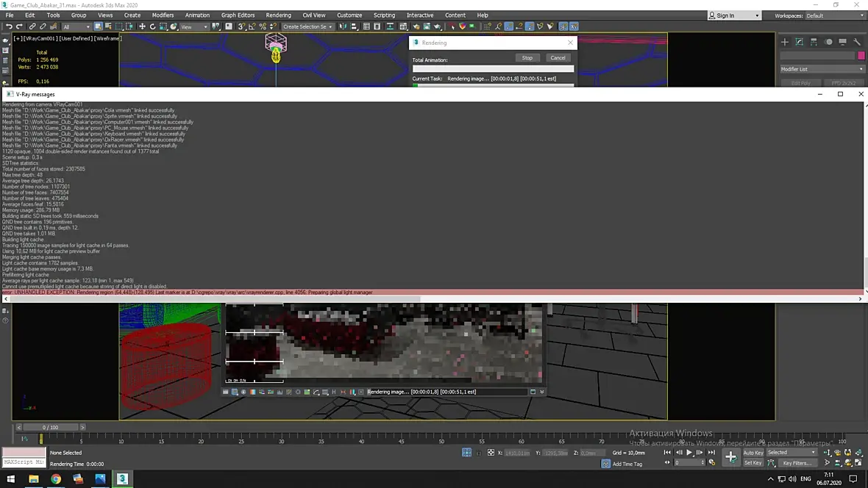Cancel the rendering in progress

558,58
